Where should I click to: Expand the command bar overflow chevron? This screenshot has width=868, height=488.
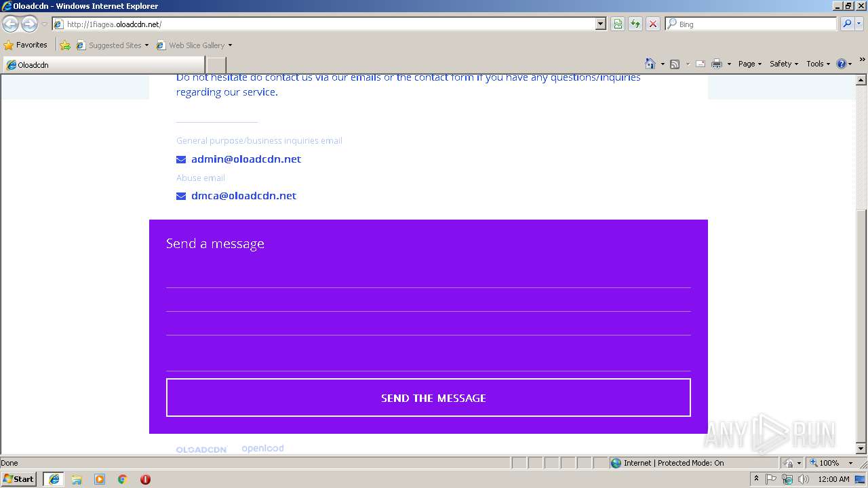[x=862, y=60]
